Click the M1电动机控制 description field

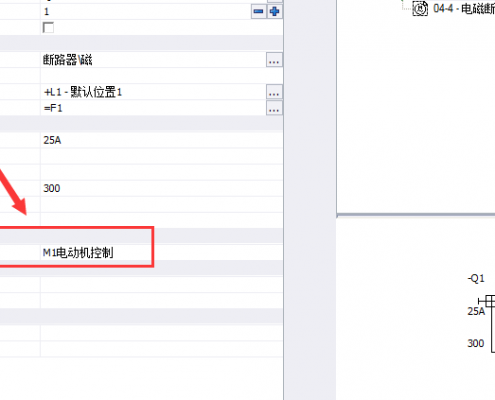point(162,253)
